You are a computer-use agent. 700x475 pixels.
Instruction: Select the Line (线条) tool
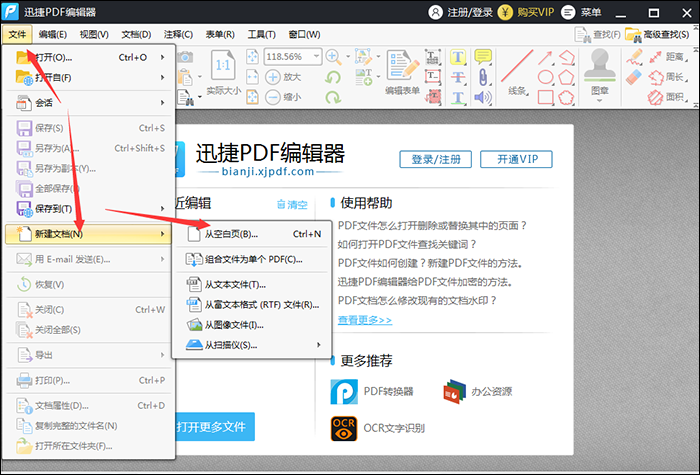click(517, 72)
